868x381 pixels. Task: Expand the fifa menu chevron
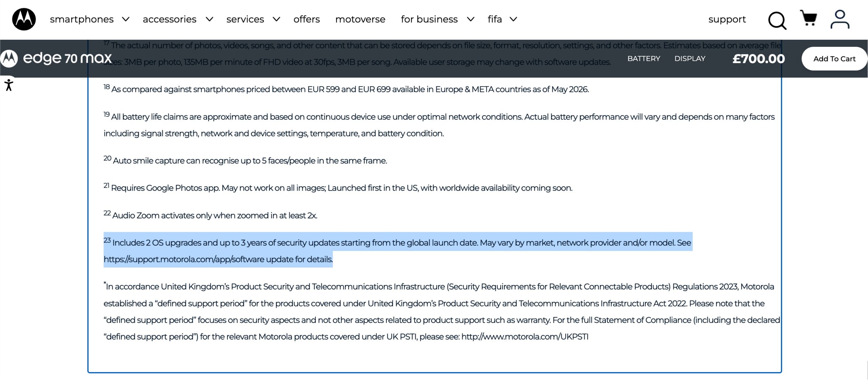coord(514,19)
